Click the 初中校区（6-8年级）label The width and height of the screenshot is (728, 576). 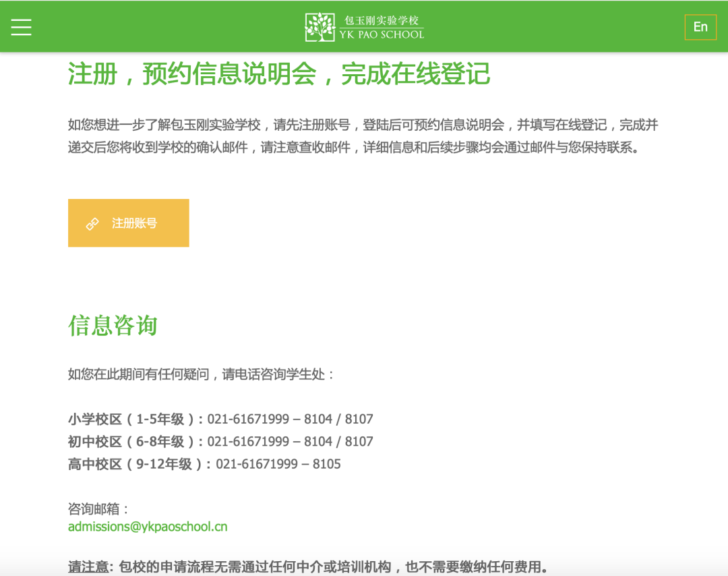(x=135, y=442)
